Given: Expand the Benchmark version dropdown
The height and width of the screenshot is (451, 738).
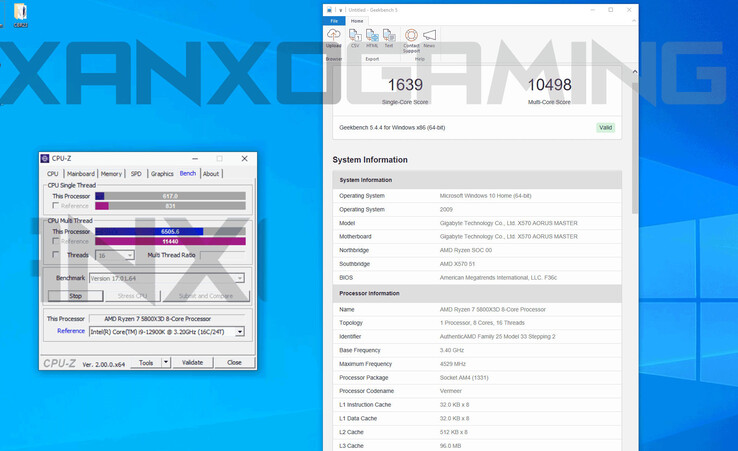Looking at the screenshot, I should click(240, 278).
